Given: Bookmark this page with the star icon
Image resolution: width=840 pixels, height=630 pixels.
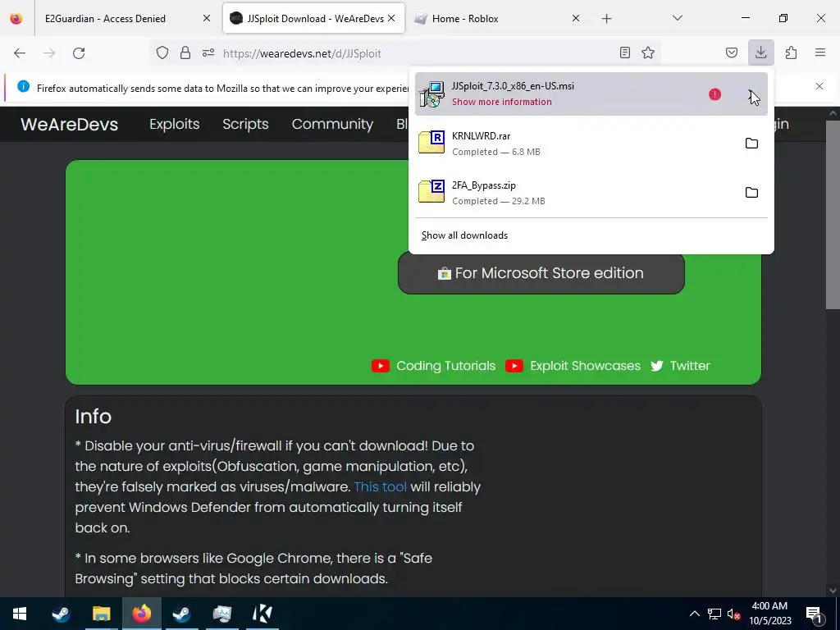Looking at the screenshot, I should click(x=648, y=52).
